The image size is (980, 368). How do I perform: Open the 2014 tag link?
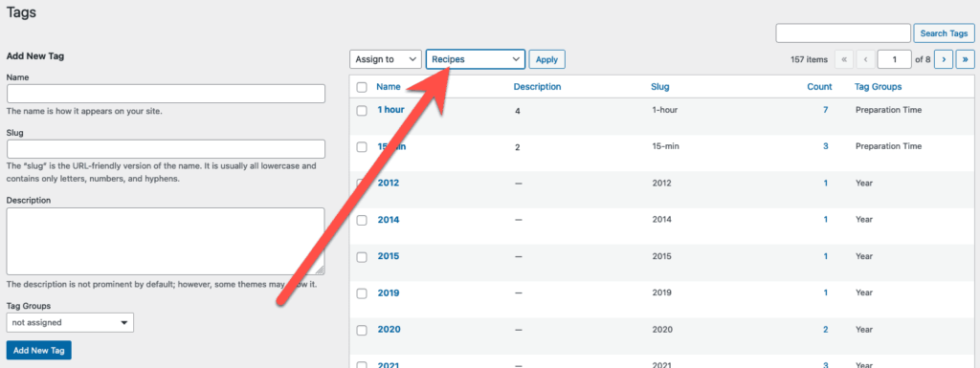tap(389, 220)
